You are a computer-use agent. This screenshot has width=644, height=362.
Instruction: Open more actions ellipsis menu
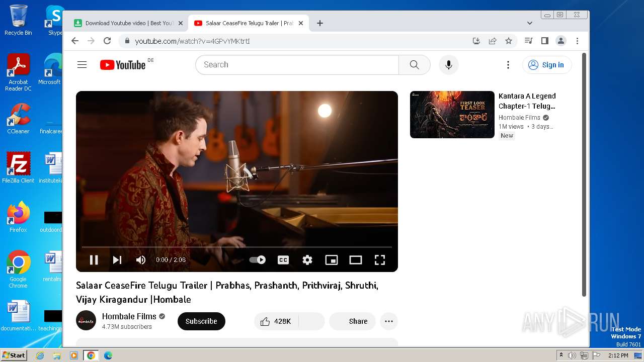(x=389, y=321)
